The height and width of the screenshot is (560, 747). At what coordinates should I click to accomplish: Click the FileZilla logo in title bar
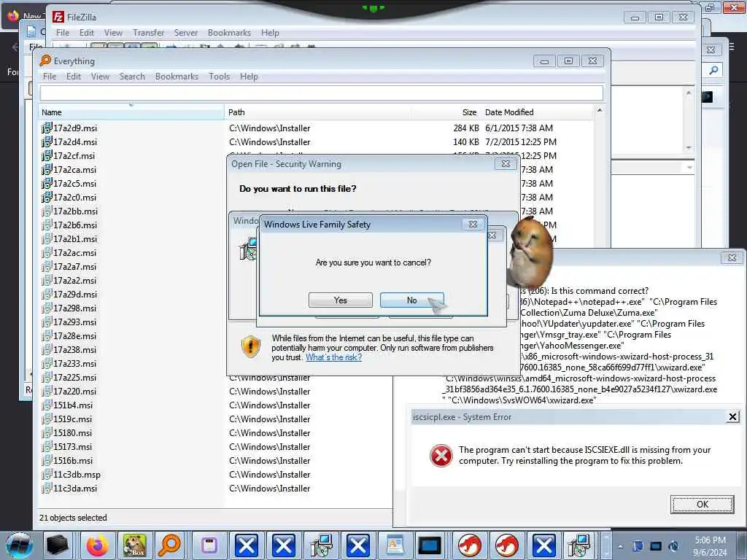point(58,17)
